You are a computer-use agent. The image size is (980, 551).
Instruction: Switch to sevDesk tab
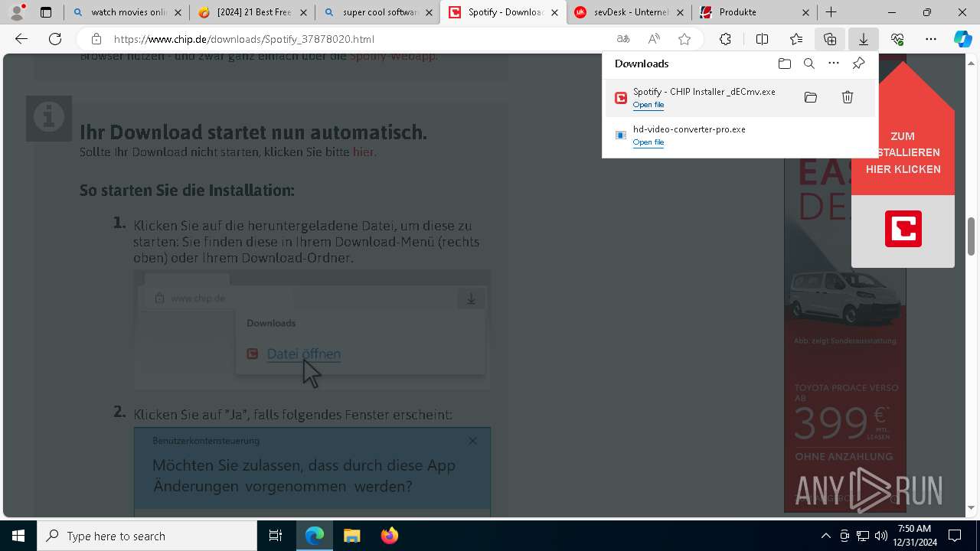(629, 12)
